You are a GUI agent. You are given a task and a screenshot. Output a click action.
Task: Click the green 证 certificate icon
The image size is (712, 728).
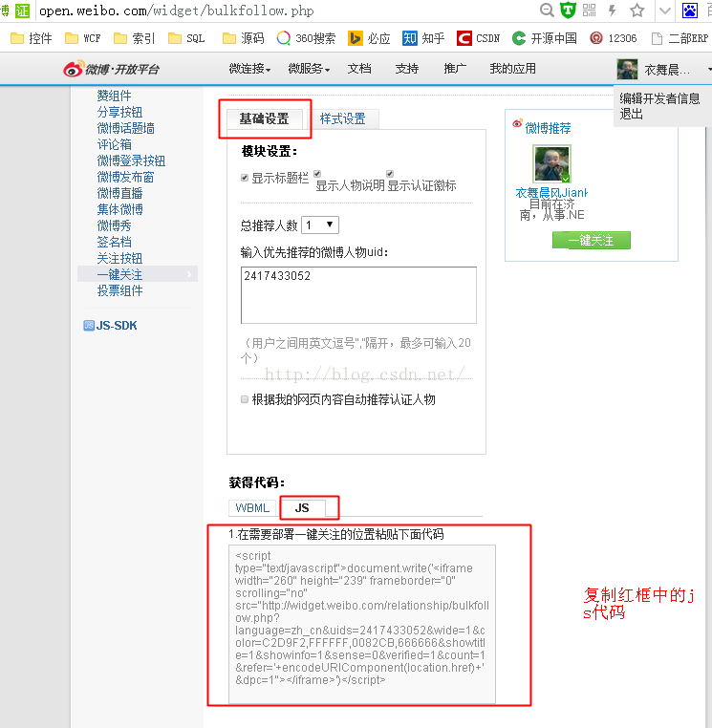click(x=22, y=11)
